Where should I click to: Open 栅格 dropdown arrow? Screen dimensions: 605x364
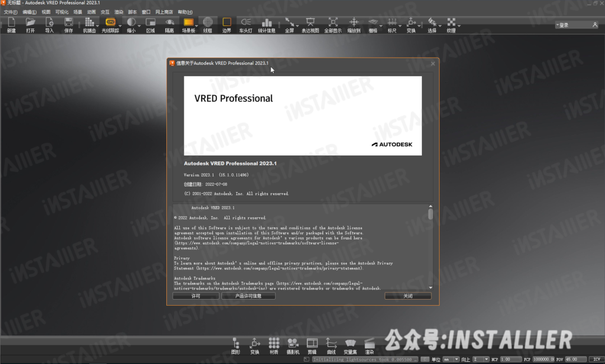pyautogui.click(x=381, y=26)
